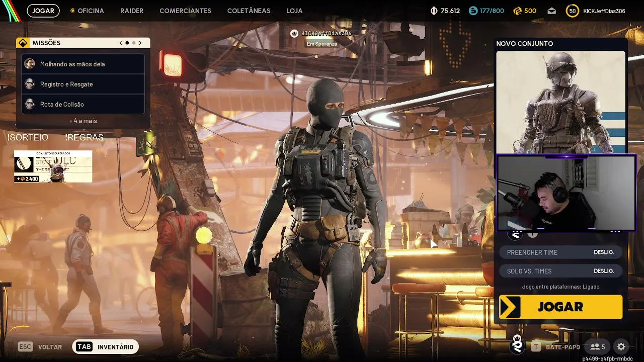This screenshot has width=644, height=362.
Task: Click the crowned party leader emblem icon
Action: pyautogui.click(x=517, y=344)
